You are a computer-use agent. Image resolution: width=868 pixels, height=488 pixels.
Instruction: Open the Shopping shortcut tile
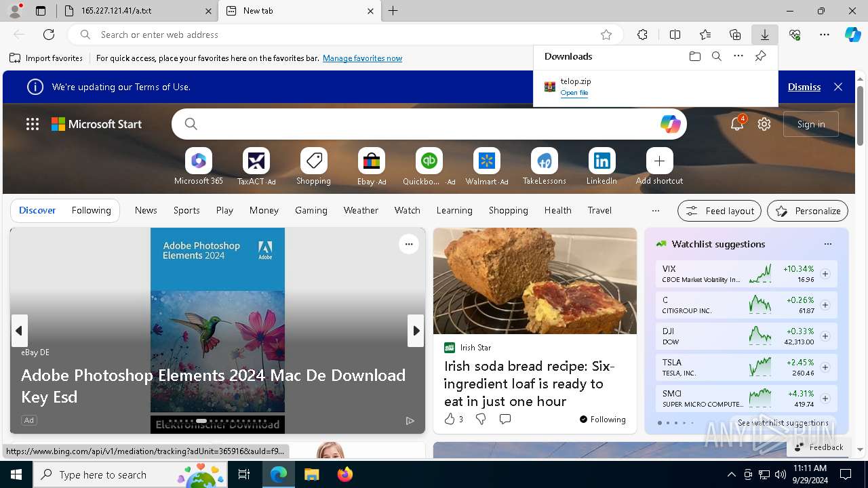tap(314, 167)
